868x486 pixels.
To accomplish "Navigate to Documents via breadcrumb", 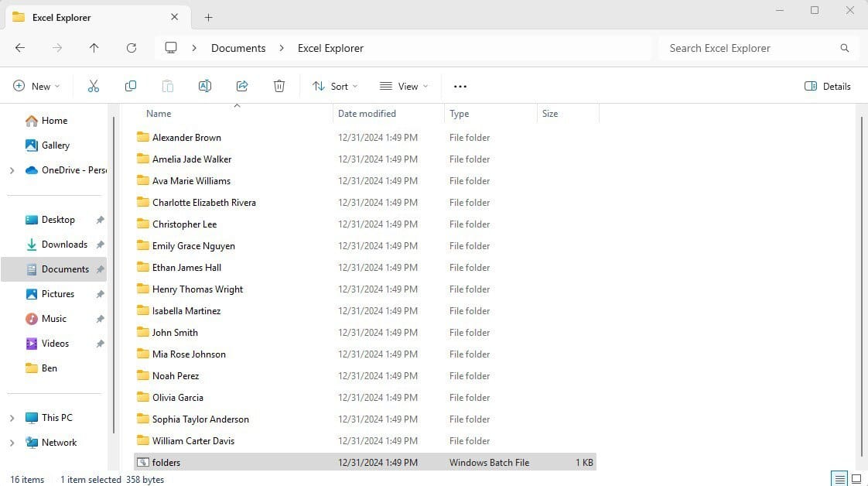I will click(x=238, y=48).
